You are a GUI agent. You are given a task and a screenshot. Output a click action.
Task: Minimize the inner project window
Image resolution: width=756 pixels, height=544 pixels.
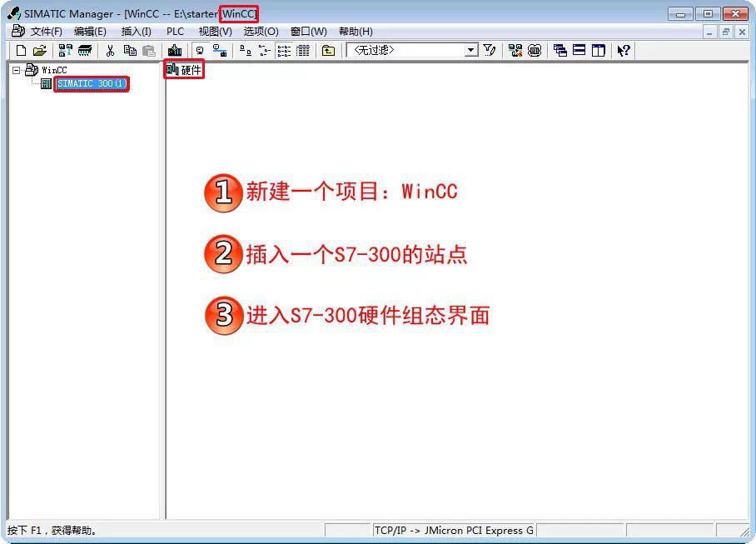point(709,32)
